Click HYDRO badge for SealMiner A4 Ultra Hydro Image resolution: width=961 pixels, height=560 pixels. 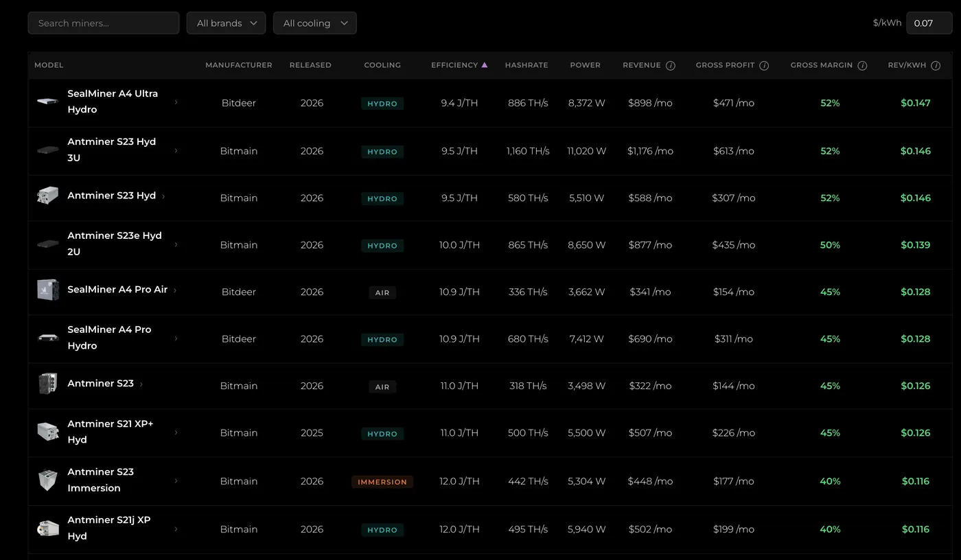point(382,104)
